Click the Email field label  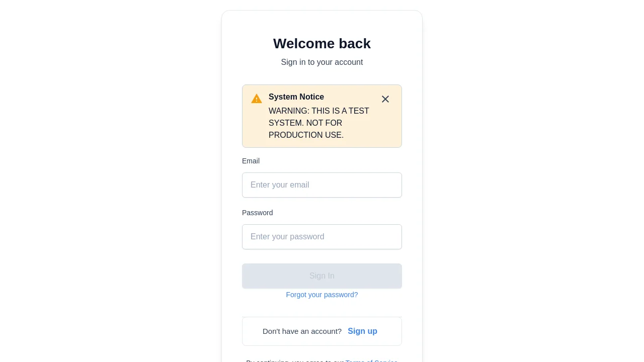pyautogui.click(x=251, y=161)
